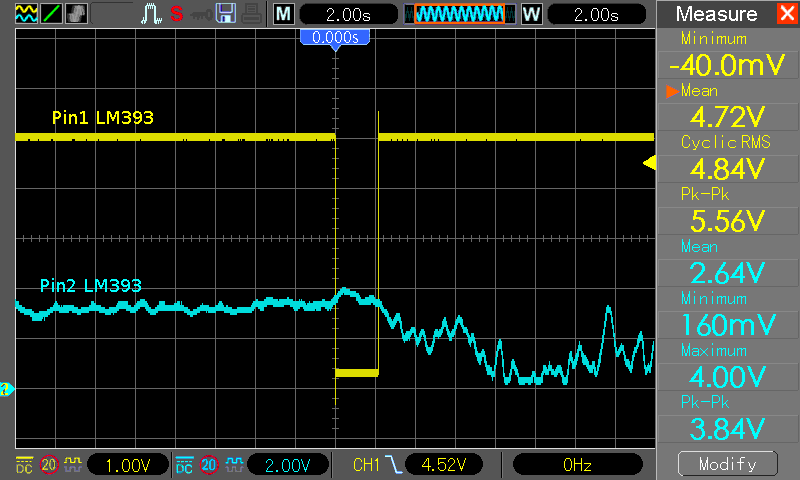This screenshot has width=800, height=480.
Task: Click the falling edge trigger slope icon
Action: point(393,465)
